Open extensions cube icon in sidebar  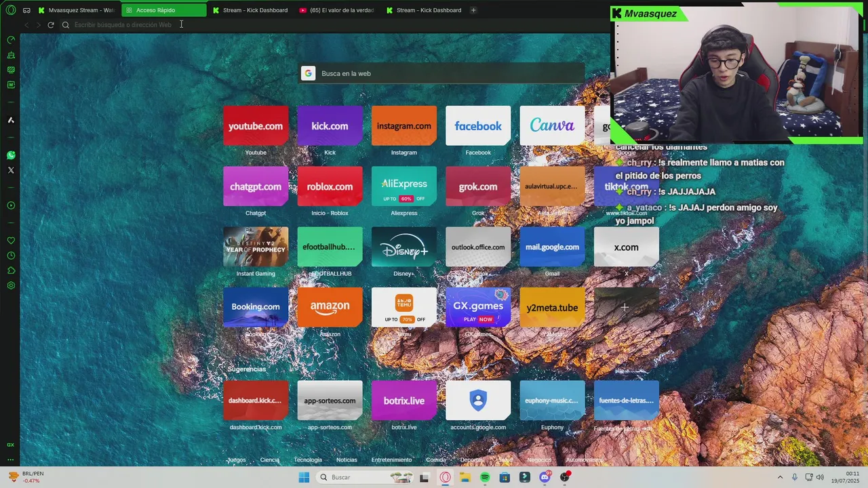(x=11, y=270)
